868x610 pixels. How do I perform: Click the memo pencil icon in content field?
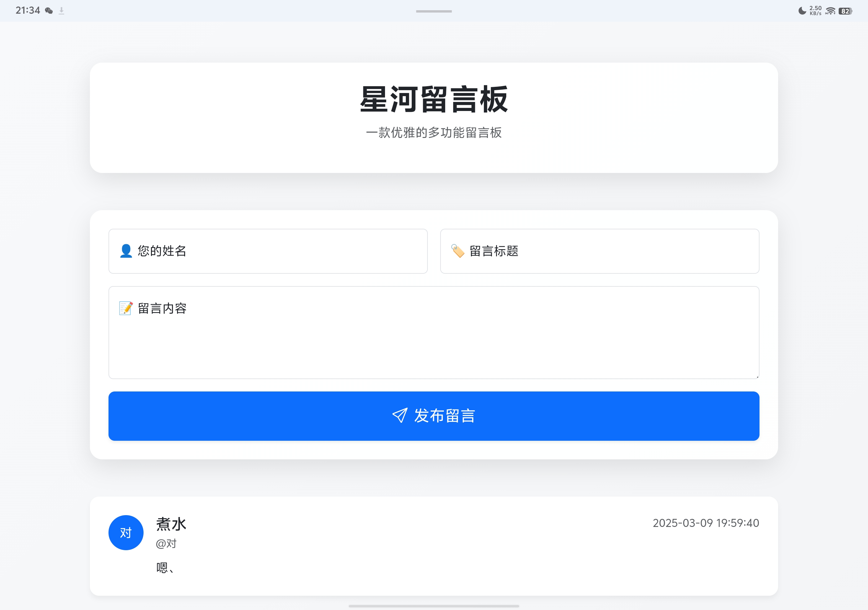coord(126,308)
